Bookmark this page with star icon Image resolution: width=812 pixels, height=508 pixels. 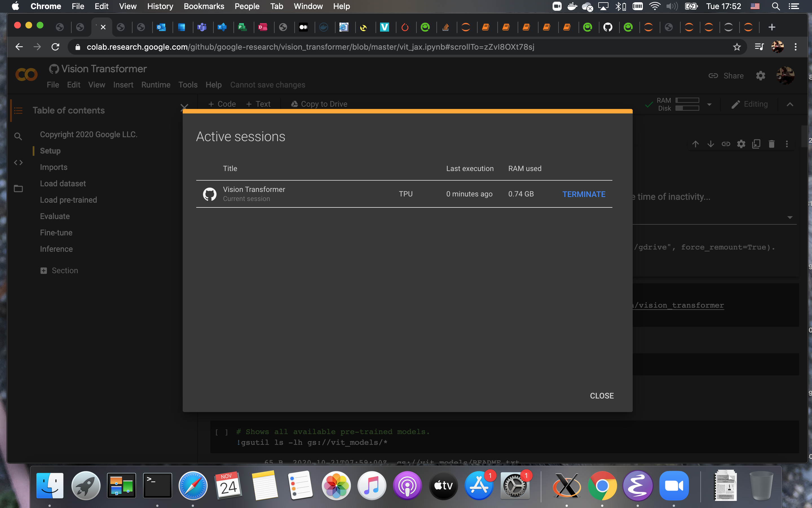[736, 47]
